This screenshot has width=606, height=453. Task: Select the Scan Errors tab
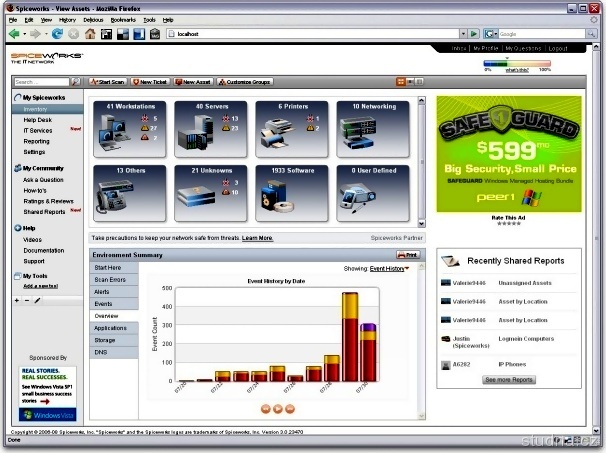tap(114, 279)
